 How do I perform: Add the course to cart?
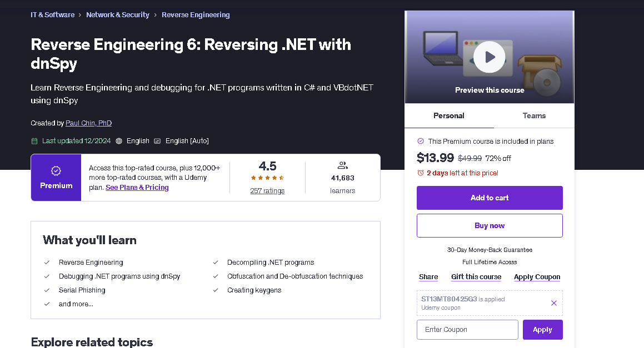click(490, 198)
